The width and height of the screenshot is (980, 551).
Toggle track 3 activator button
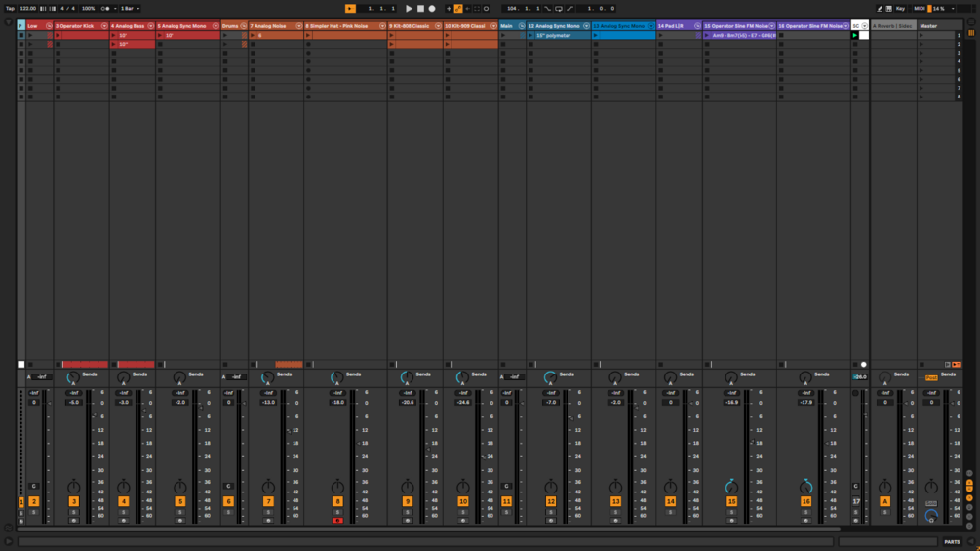coord(74,501)
